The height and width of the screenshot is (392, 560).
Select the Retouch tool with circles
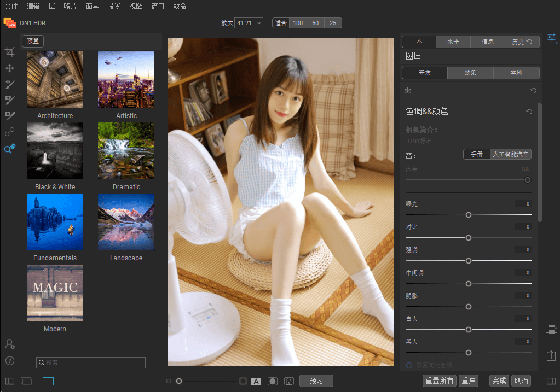[x=10, y=132]
